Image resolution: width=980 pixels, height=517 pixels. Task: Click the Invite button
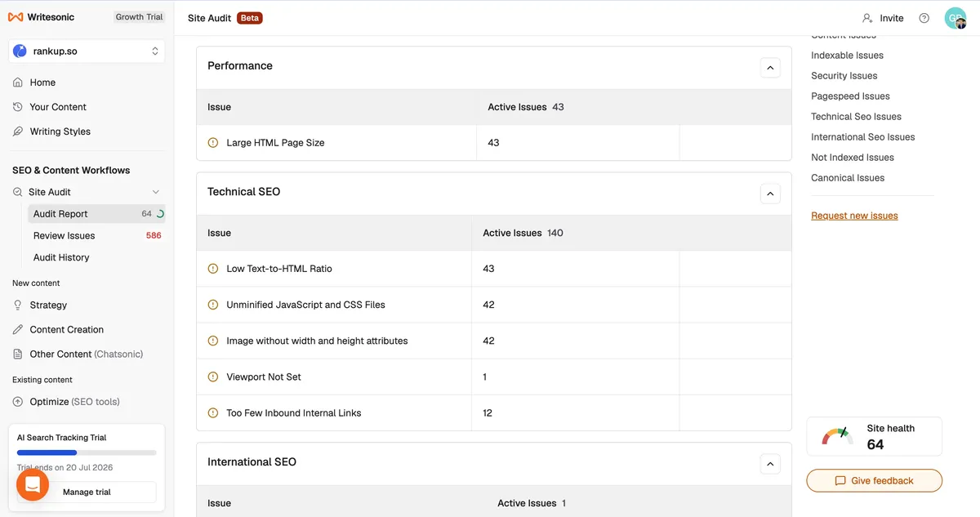[x=883, y=18]
